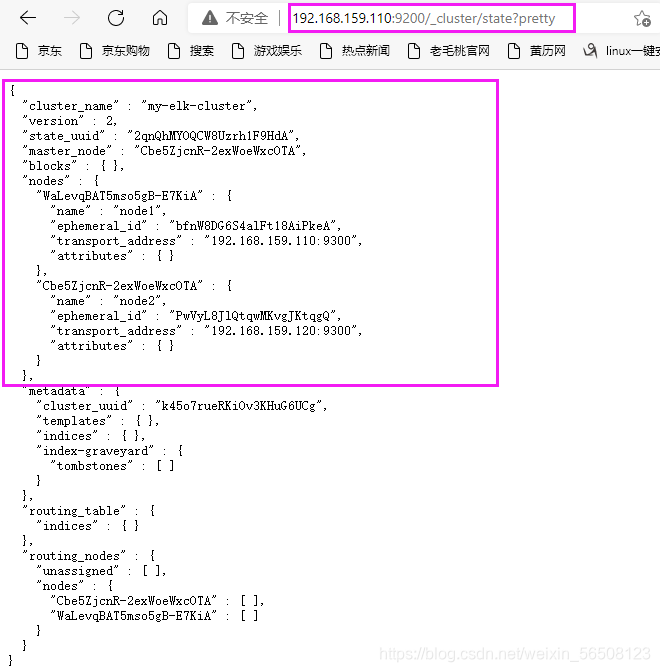
Task: Click the browser back arrow
Action: pos(28,18)
